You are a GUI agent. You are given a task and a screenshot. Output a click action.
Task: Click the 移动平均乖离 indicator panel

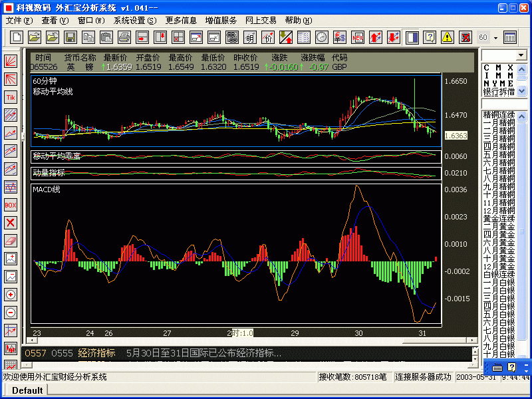click(236, 156)
